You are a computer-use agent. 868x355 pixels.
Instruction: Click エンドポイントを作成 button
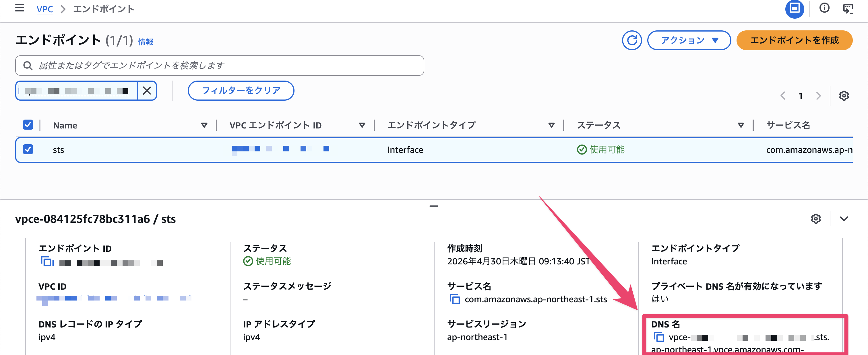[794, 40]
